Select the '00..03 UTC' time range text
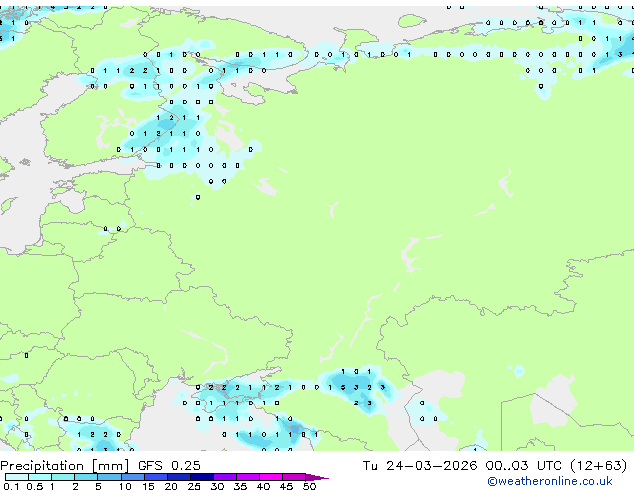The width and height of the screenshot is (634, 490). 523,466
